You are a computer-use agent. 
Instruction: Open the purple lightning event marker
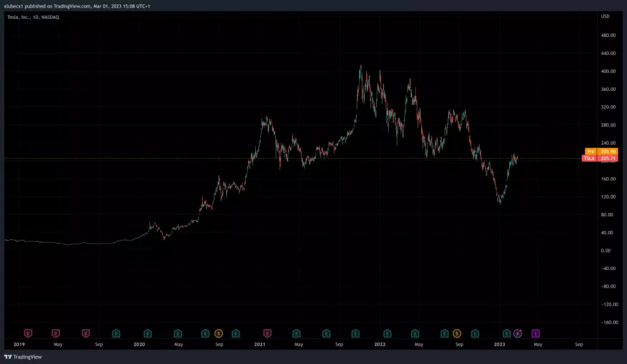[517, 333]
